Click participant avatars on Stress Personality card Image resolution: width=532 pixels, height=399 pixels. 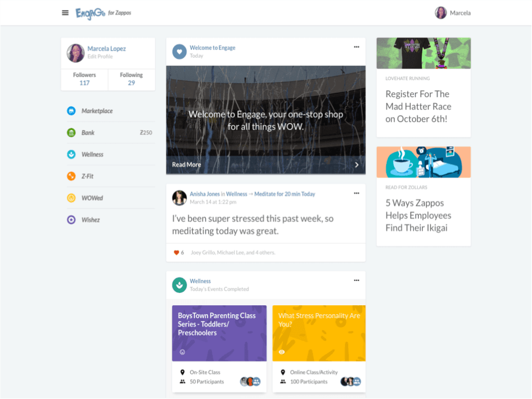351,382
